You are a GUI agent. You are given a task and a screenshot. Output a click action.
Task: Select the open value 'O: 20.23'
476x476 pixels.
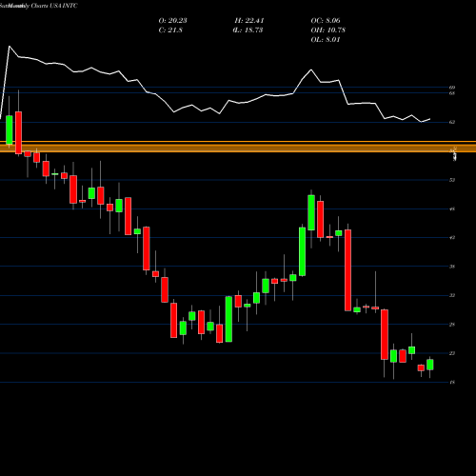(172, 21)
